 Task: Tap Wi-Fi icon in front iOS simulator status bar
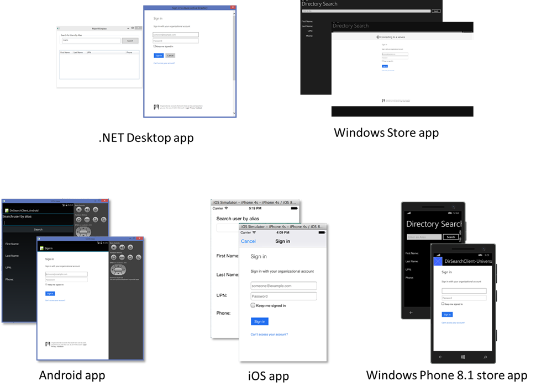click(254, 232)
